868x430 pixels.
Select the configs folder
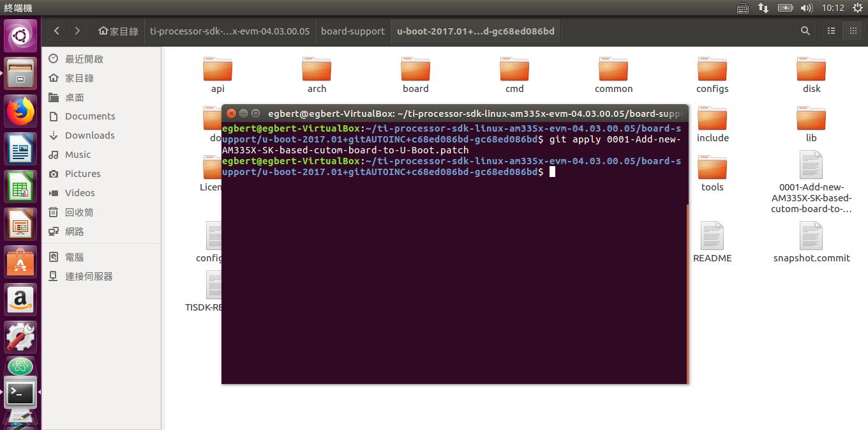[x=712, y=75]
